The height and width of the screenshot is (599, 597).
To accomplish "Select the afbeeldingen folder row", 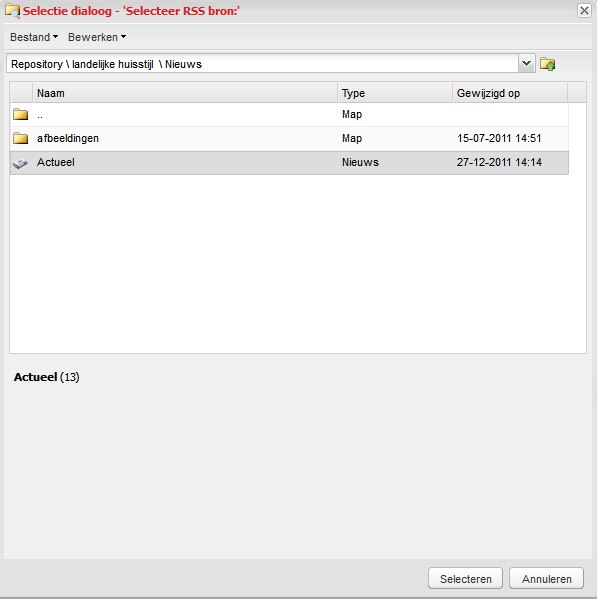I will click(289, 138).
